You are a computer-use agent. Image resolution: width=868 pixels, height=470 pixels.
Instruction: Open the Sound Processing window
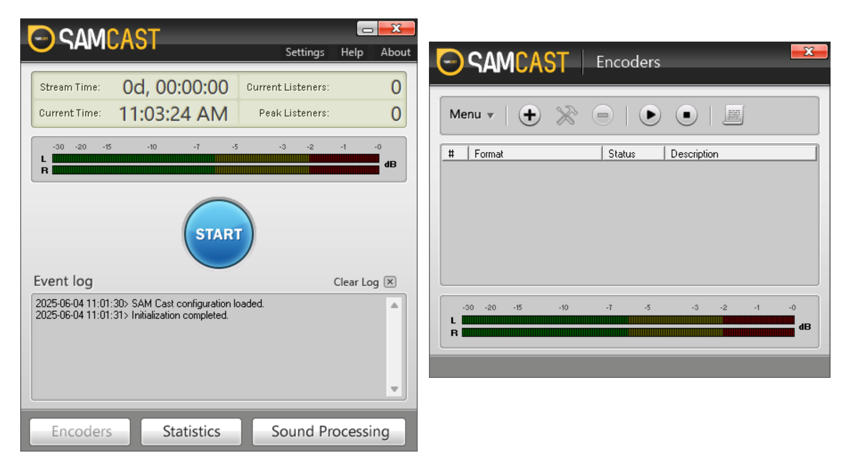[x=330, y=431]
